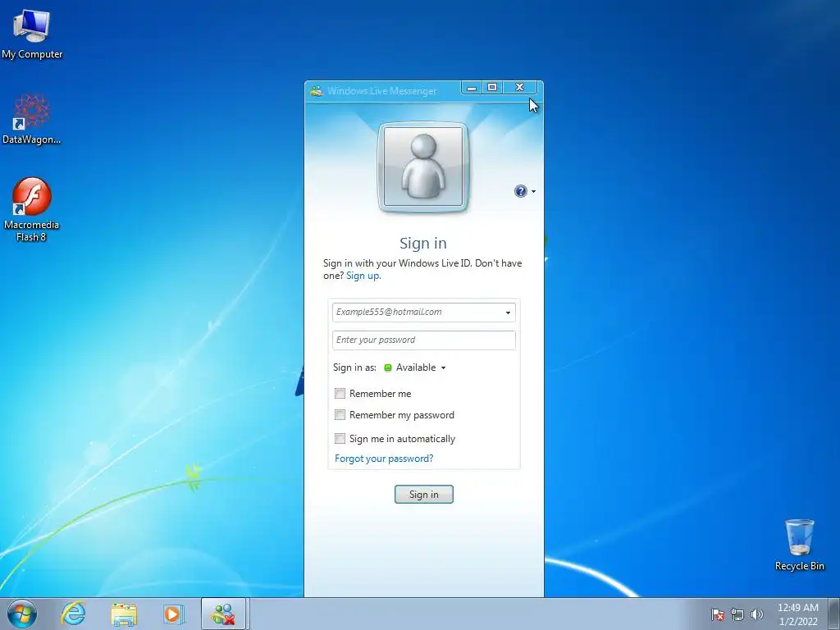840x630 pixels.
Task: Click the Action Center flag tray icon
Action: pos(717,614)
